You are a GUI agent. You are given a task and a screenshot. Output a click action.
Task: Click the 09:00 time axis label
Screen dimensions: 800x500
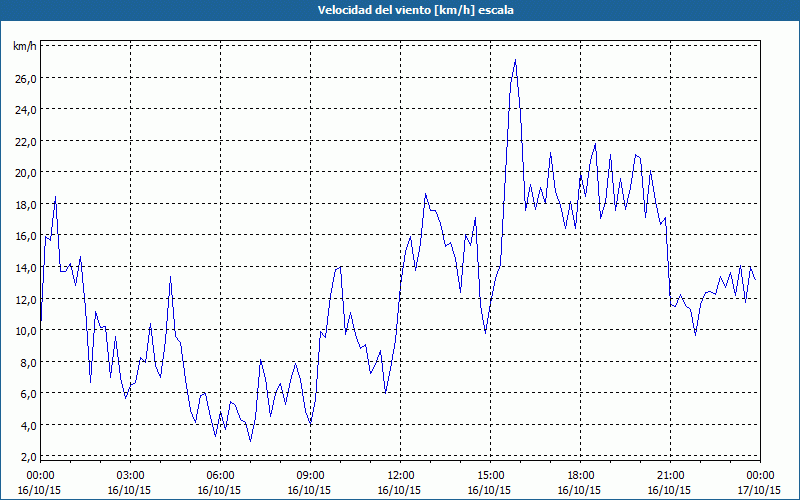pyautogui.click(x=310, y=476)
